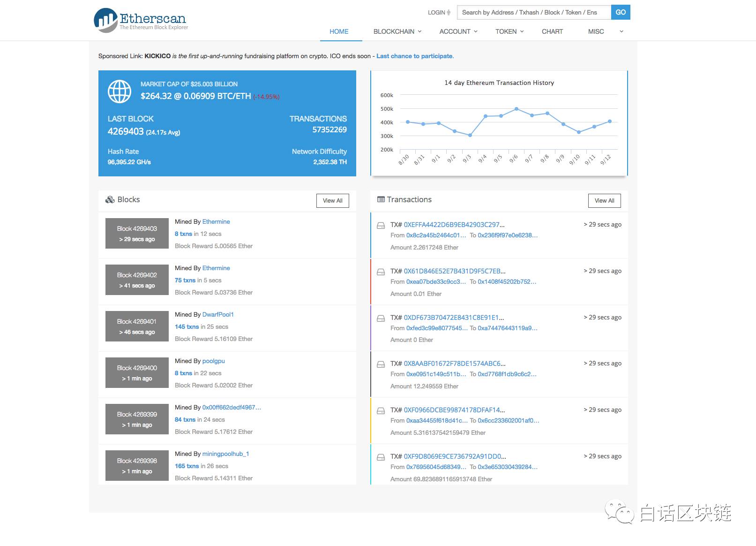Open the HOME tab
Viewport: 756px width, 546px height.
(x=339, y=31)
